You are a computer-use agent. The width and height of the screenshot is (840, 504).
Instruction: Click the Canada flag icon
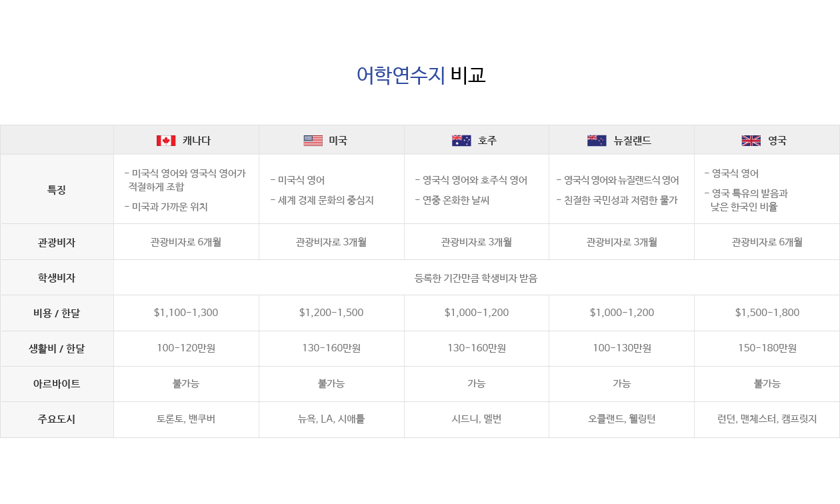tap(166, 141)
